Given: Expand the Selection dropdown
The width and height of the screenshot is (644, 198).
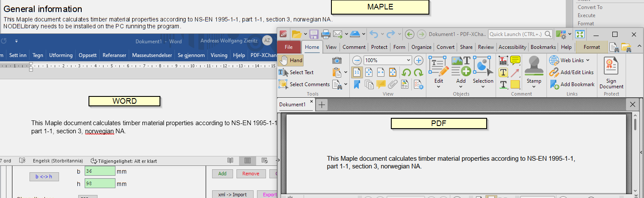Looking at the screenshot, I should coord(483,87).
